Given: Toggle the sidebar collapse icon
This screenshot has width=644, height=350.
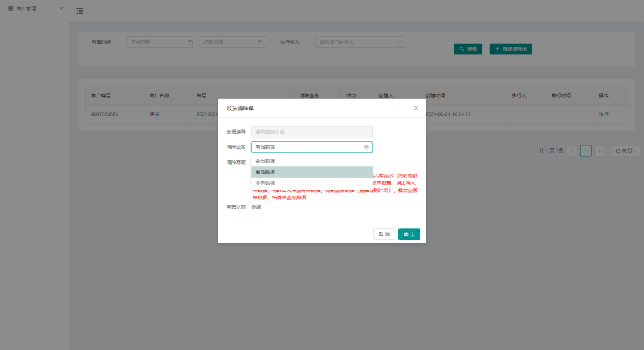Looking at the screenshot, I should click(80, 11).
